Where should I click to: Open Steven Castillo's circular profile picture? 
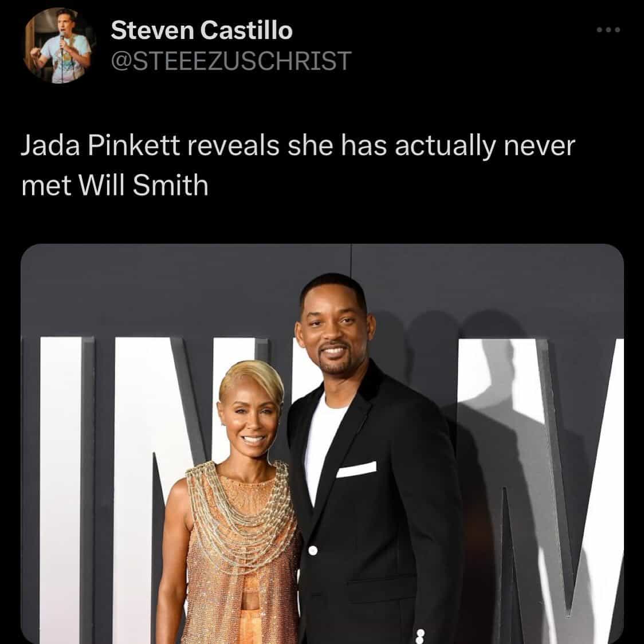[x=60, y=45]
